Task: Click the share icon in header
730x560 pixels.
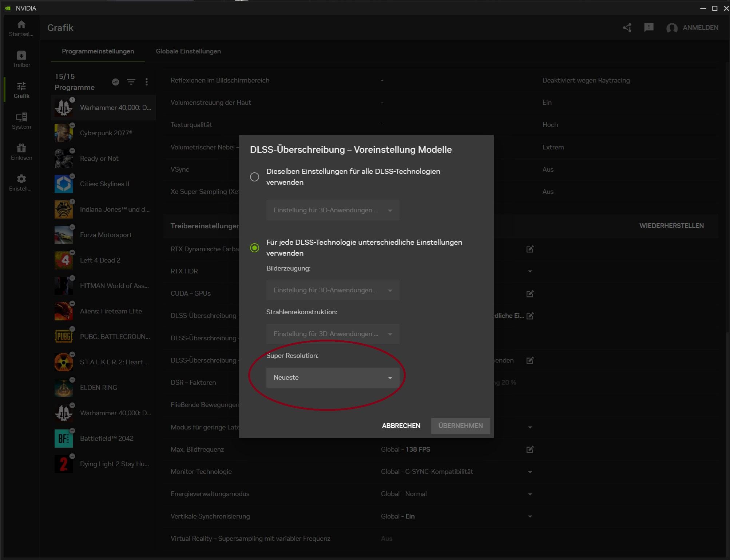Action: coord(627,28)
